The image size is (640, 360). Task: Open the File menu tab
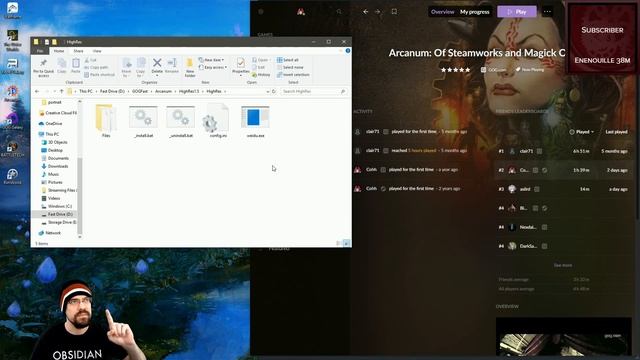tap(40, 51)
